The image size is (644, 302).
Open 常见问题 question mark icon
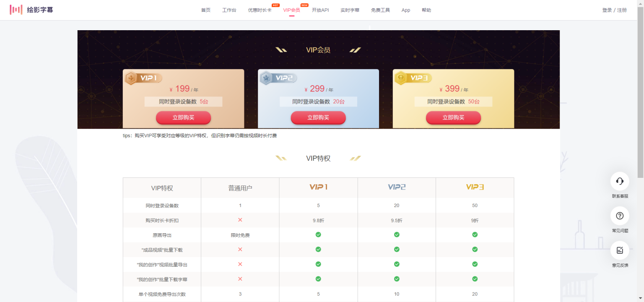(x=620, y=216)
